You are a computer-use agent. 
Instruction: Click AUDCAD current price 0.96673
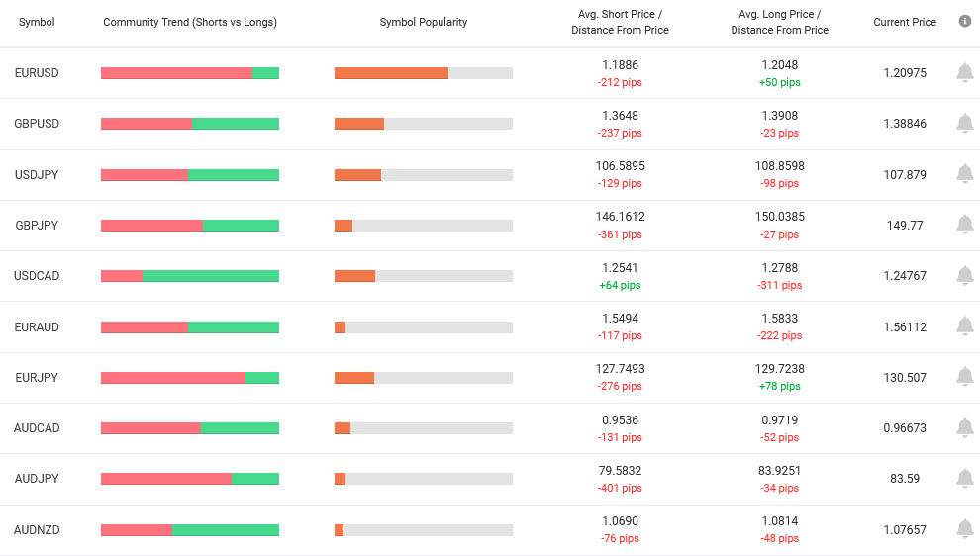pos(905,428)
